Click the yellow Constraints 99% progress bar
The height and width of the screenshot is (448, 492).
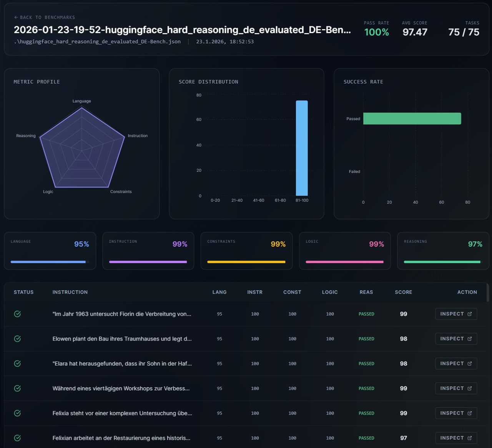click(246, 262)
